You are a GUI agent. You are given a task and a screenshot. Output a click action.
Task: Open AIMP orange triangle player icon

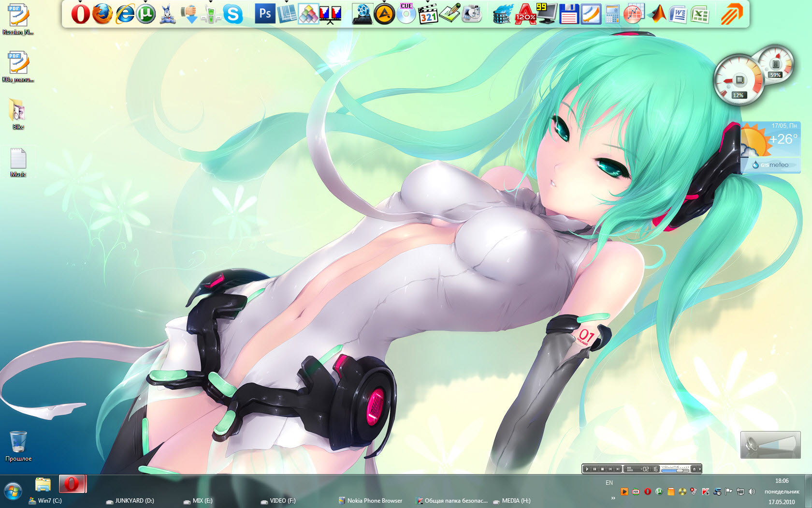coord(385,15)
